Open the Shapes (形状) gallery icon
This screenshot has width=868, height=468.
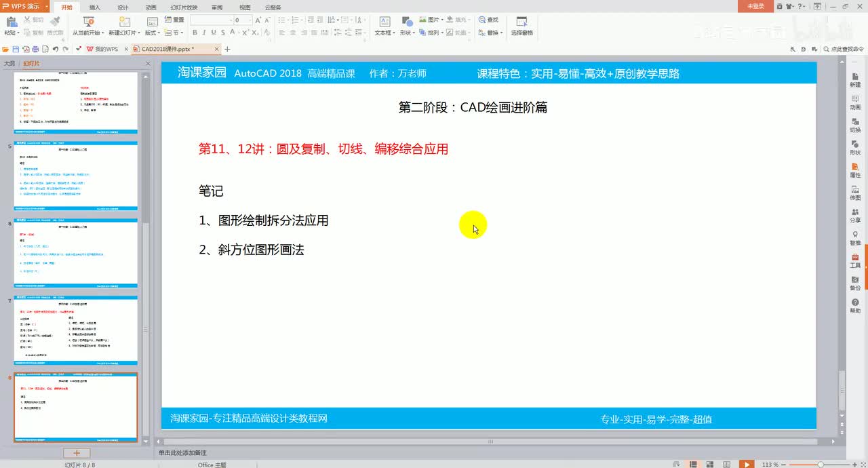click(406, 22)
